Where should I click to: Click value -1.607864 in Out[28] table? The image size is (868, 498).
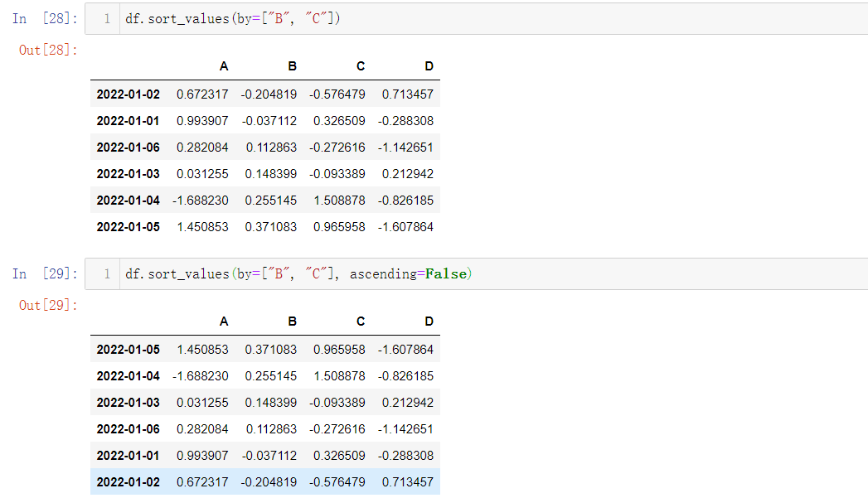click(405, 227)
